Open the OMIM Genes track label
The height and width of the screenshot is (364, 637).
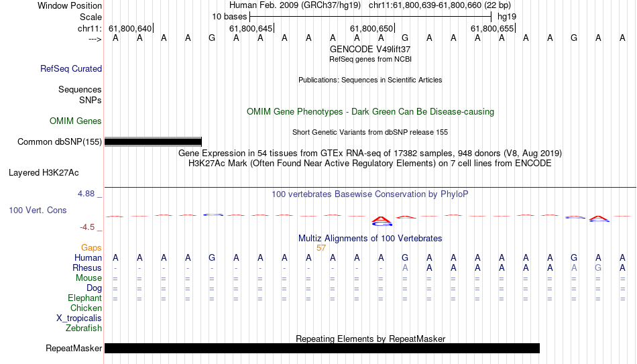coord(76,121)
